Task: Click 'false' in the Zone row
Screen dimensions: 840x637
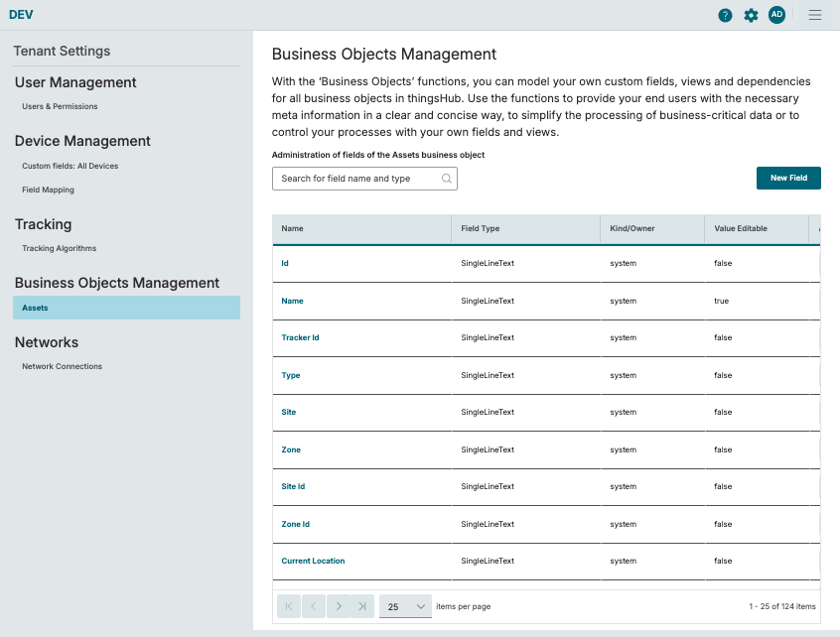Action: [x=723, y=449]
